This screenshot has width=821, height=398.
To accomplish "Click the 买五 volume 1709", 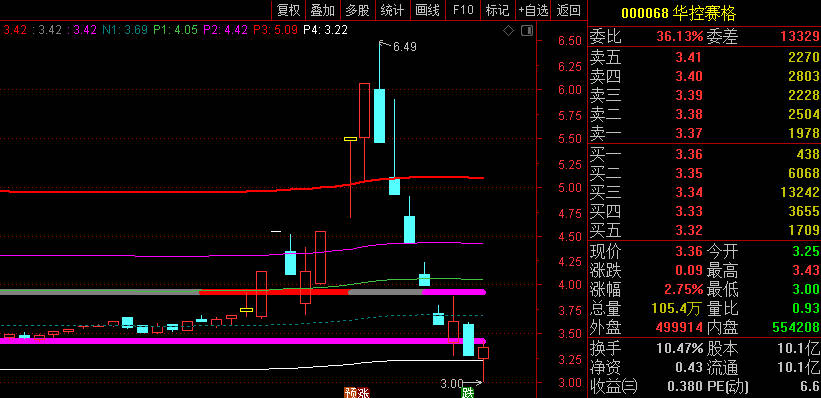I will 804,230.
